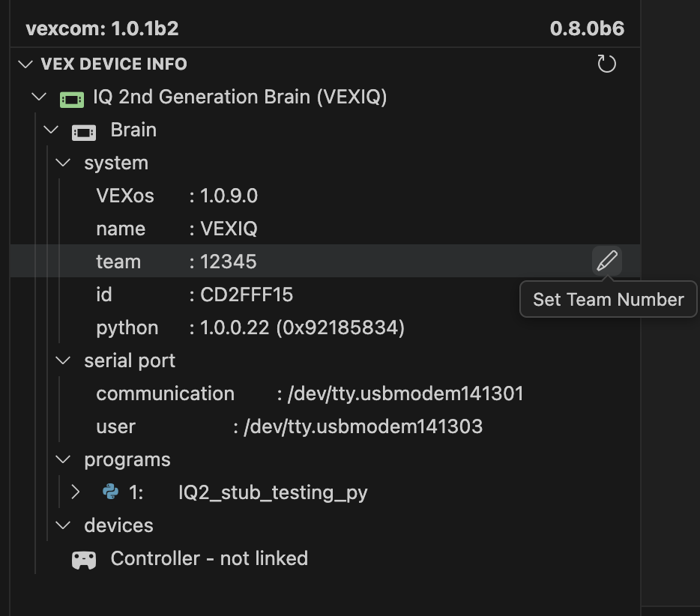The image size is (700, 616).
Task: Click the controller icon next to Controller entry
Action: 85,558
